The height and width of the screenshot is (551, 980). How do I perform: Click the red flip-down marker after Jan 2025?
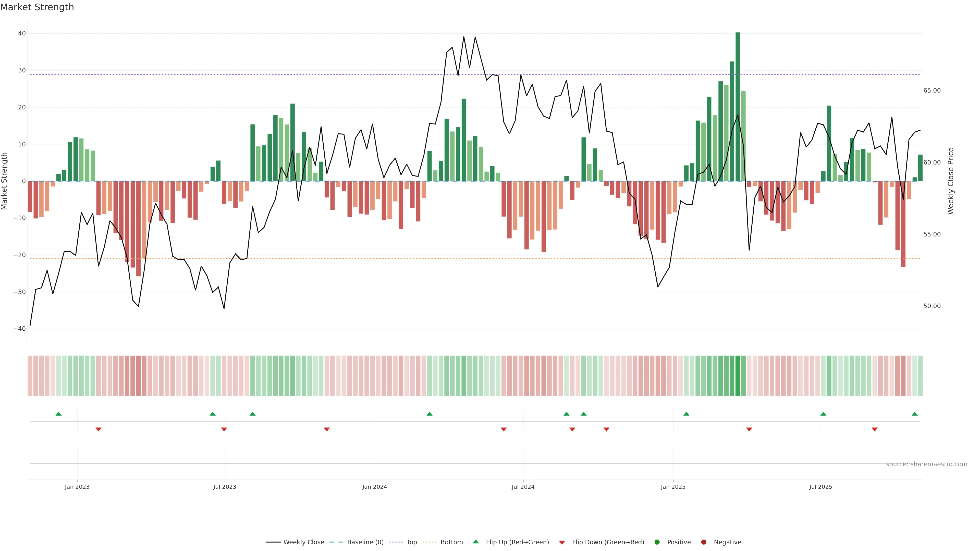tap(749, 429)
